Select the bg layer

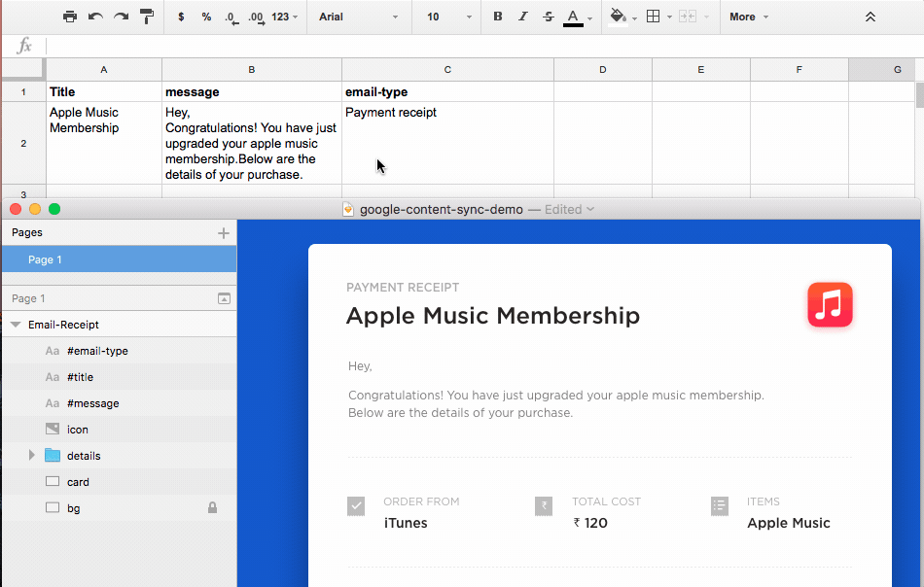119,508
